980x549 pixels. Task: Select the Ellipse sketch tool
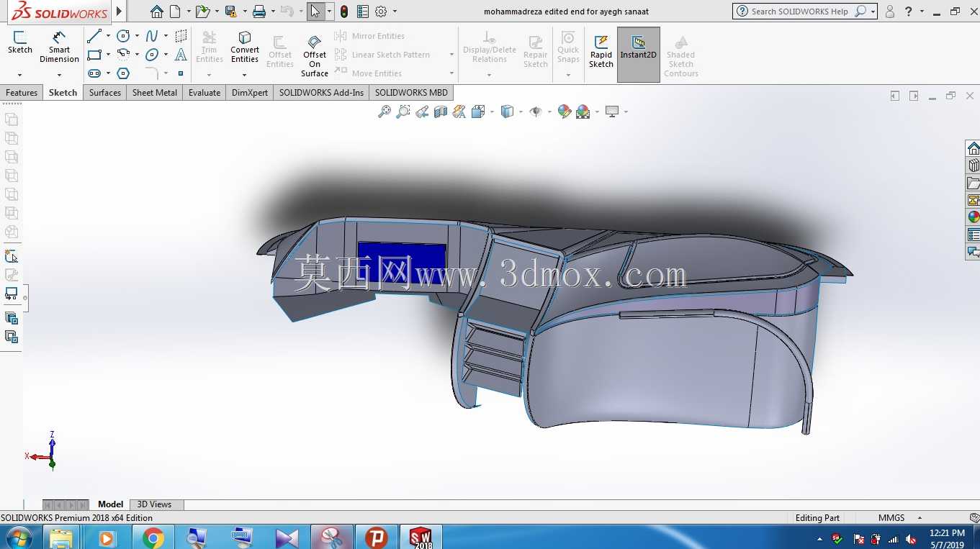click(x=152, y=55)
